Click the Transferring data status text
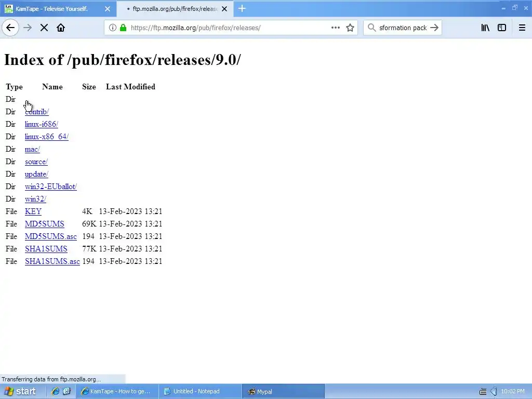 point(51,379)
